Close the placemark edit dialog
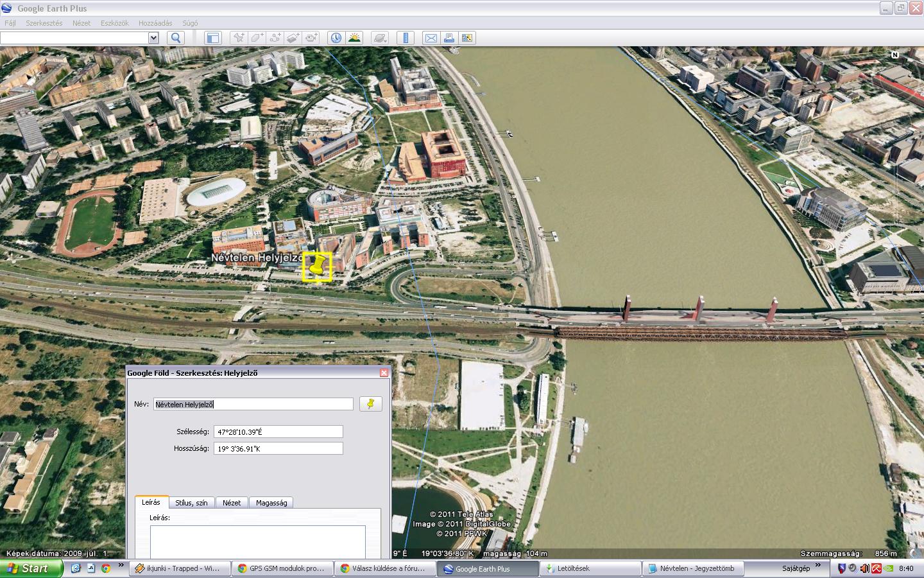This screenshot has width=924, height=578. (x=384, y=372)
